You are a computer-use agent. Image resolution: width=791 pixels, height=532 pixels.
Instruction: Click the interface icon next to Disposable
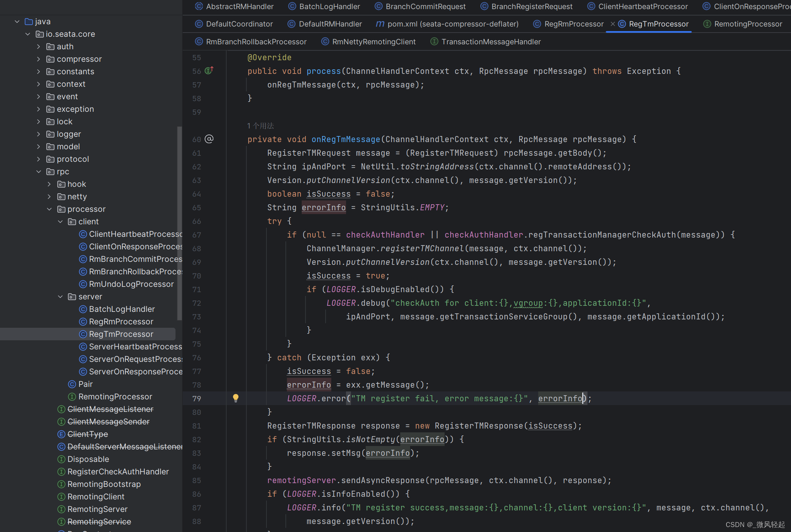pos(61,459)
